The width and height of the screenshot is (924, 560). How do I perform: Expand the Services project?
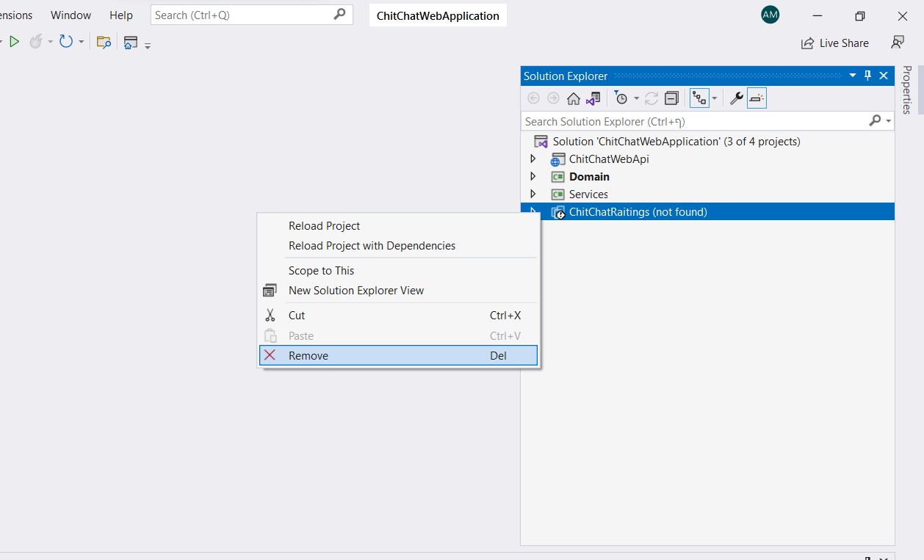pos(533,194)
